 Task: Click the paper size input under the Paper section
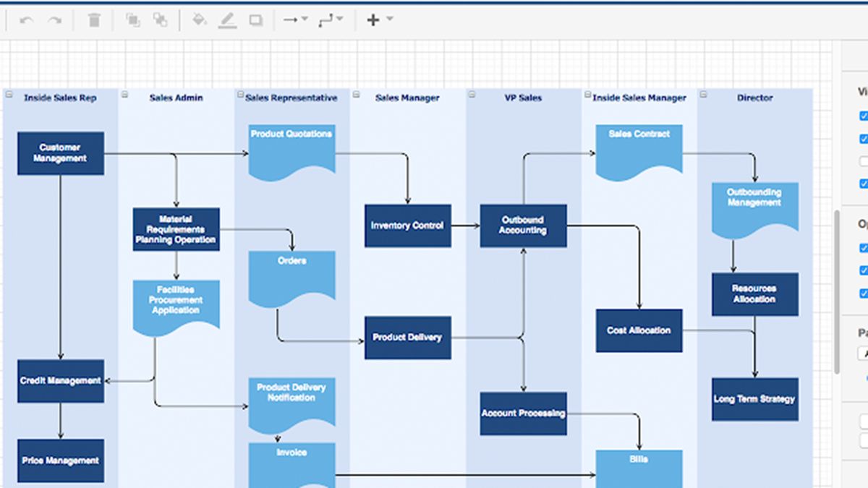tap(863, 354)
